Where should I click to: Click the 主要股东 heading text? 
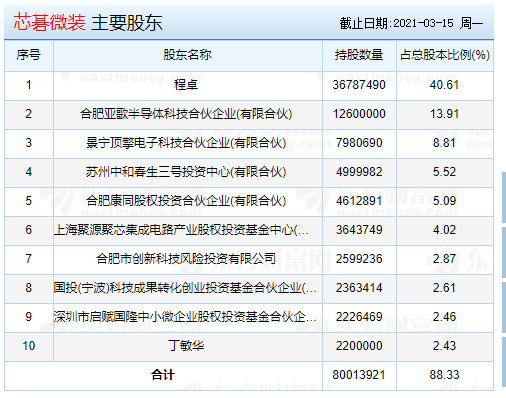click(x=127, y=23)
